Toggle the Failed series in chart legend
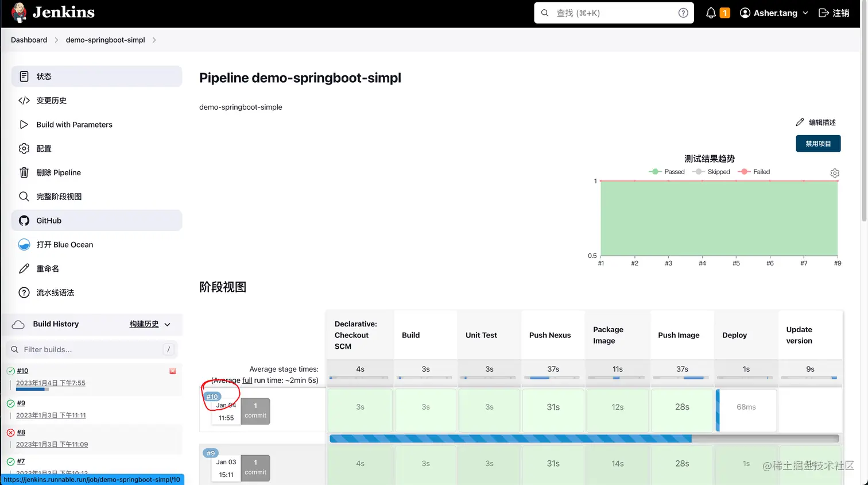868x485 pixels. pyautogui.click(x=754, y=172)
